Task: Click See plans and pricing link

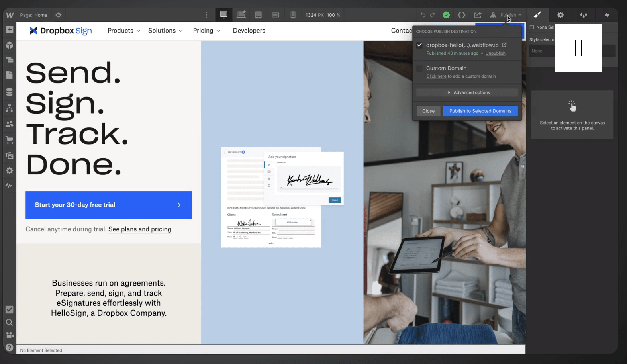Action: point(140,229)
